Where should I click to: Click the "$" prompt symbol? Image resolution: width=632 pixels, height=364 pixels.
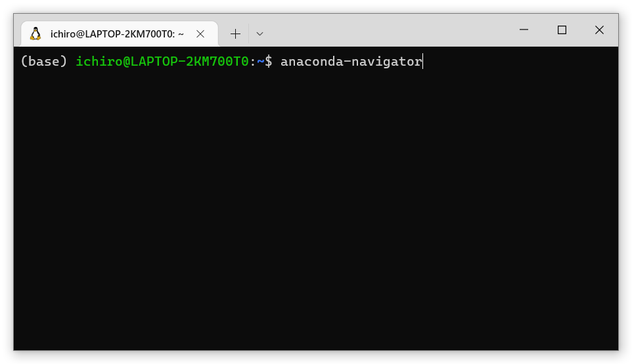click(x=268, y=61)
